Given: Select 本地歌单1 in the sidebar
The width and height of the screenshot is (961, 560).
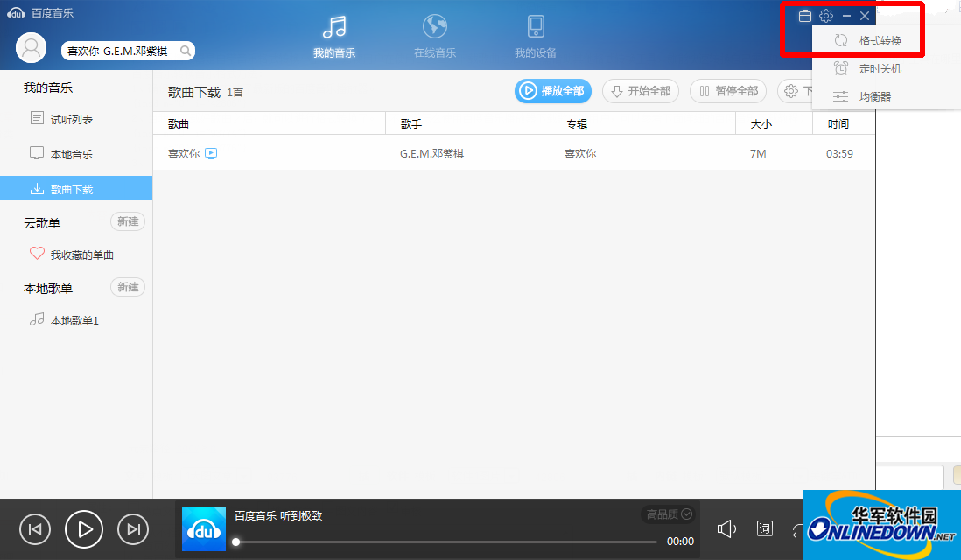Looking at the screenshot, I should (74, 320).
